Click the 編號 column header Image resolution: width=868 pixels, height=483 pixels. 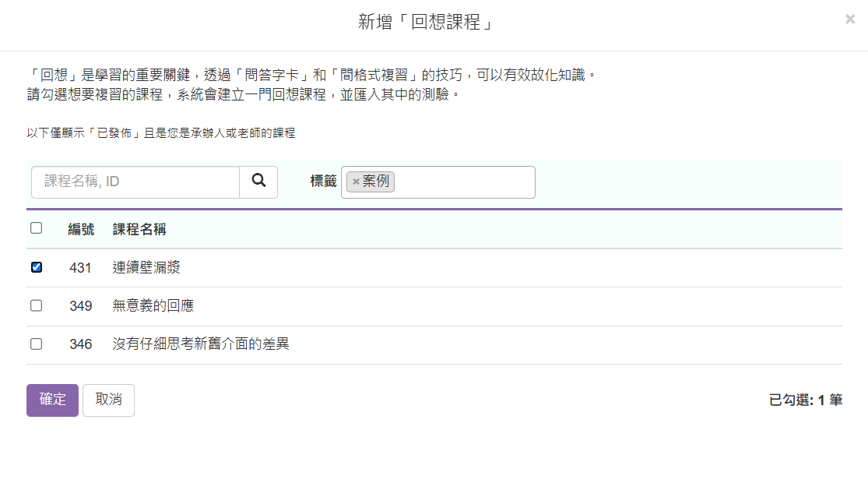coord(81,229)
